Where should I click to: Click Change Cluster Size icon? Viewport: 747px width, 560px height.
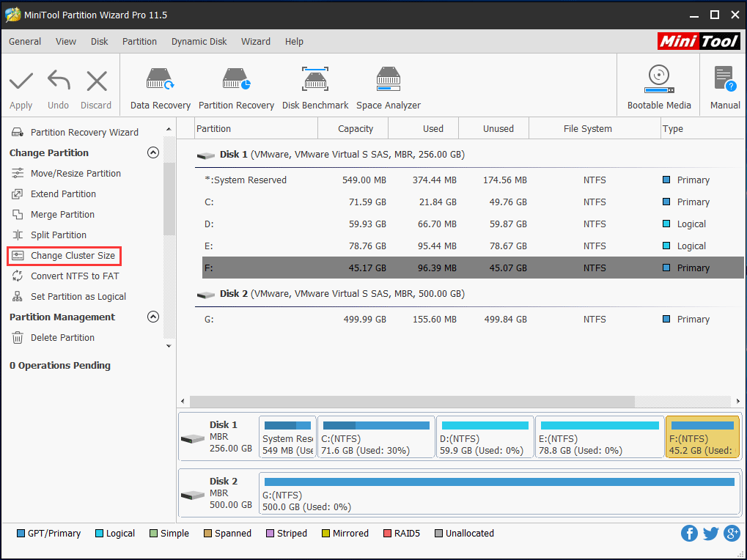[18, 256]
